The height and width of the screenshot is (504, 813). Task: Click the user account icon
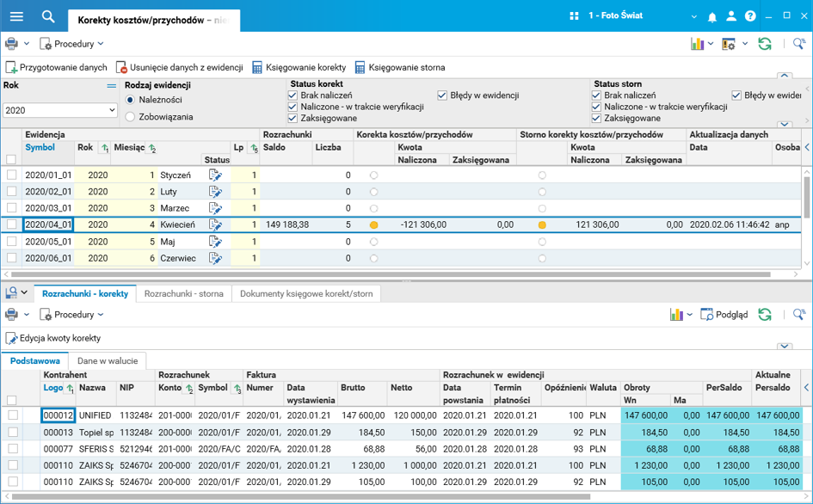(x=731, y=16)
